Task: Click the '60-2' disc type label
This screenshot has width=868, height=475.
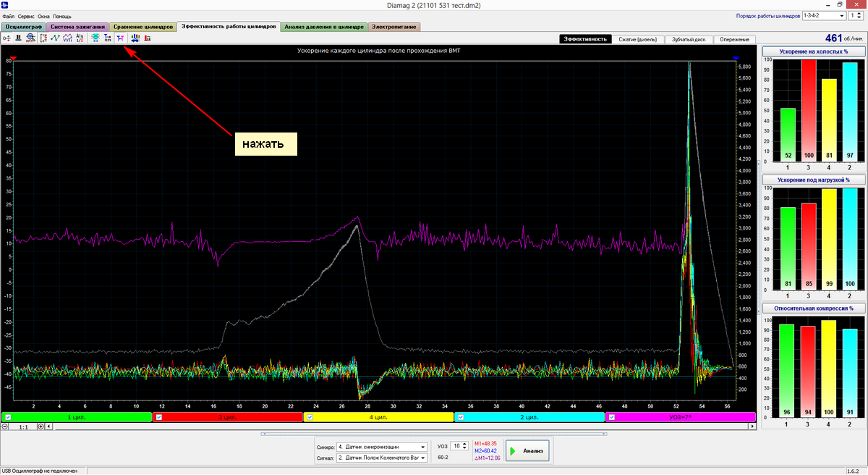Action: 443,458
